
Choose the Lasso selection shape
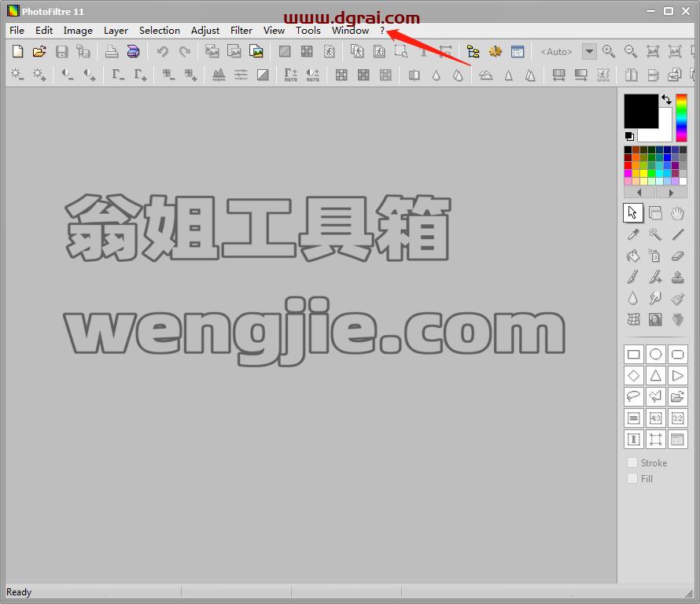coord(633,396)
